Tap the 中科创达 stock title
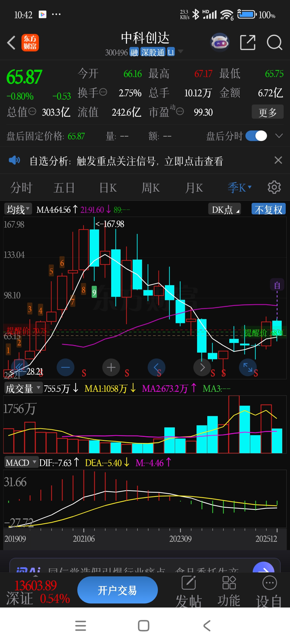290x644 pixels. [x=145, y=38]
